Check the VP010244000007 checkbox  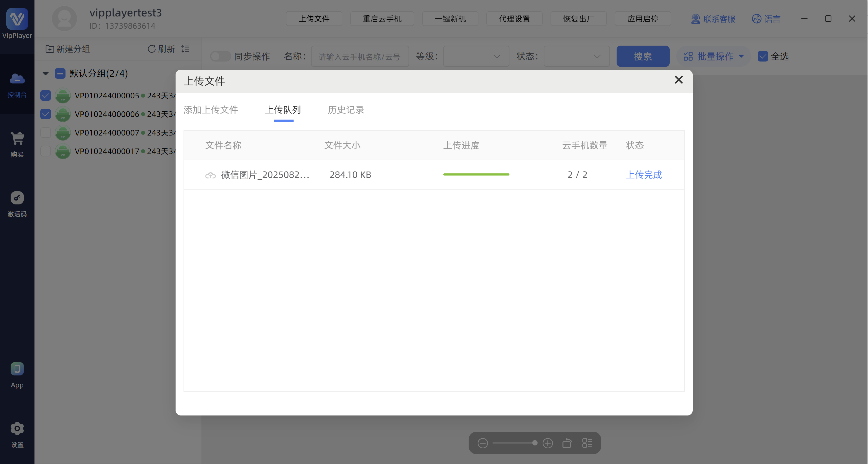pos(46,132)
